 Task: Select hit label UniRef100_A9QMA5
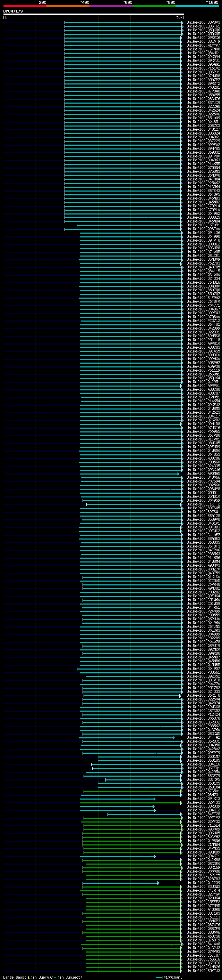click(x=203, y=473)
